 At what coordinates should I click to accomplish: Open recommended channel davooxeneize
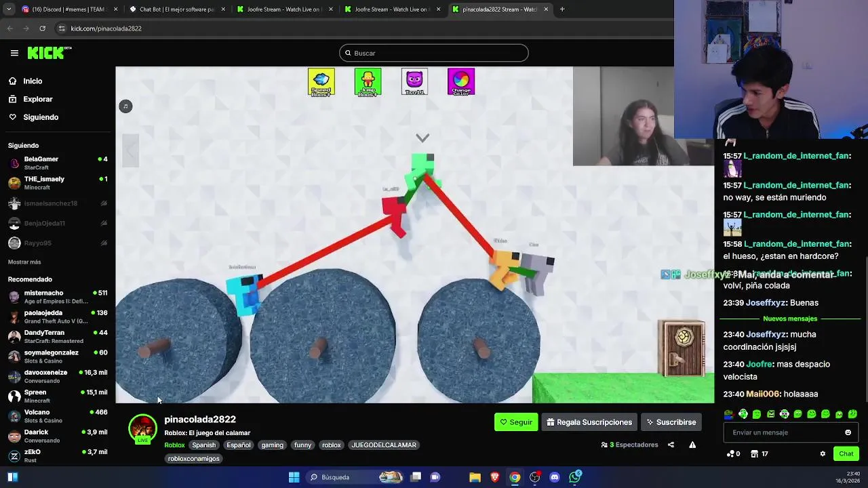point(58,376)
